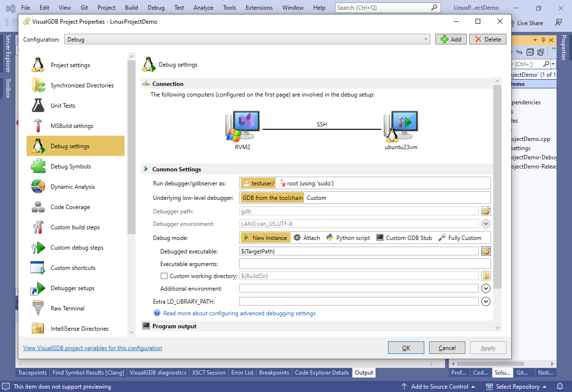Image resolution: width=572 pixels, height=392 pixels.
Task: Expand Additional environment dropdown arrow
Action: (x=486, y=288)
